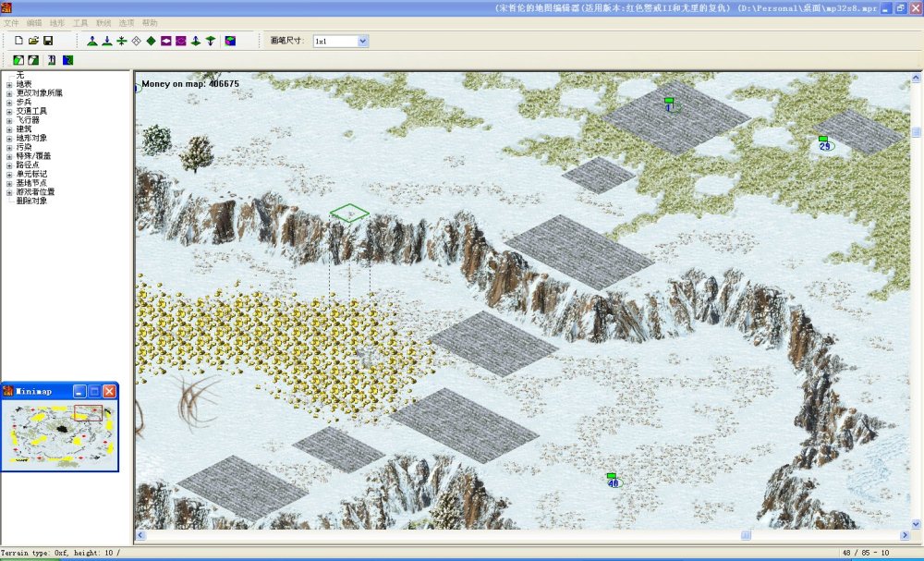
Task: Select the Lower ground tool with down arrow
Action: (x=106, y=41)
